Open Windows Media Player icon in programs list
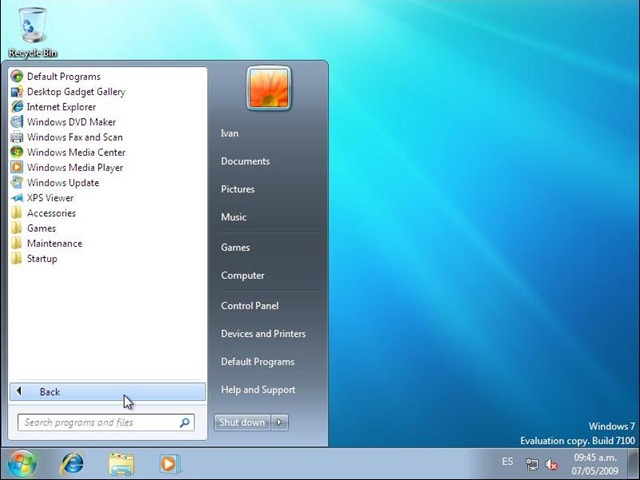The image size is (640, 480). [x=17, y=167]
